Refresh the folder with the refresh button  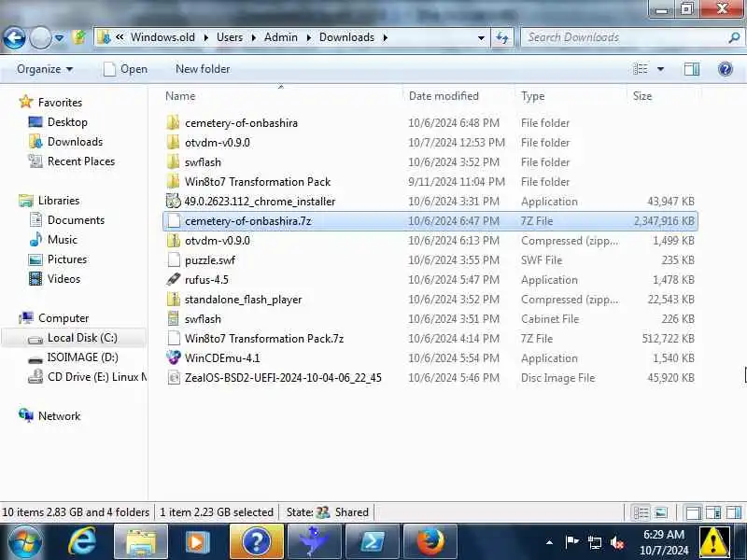[x=502, y=37]
